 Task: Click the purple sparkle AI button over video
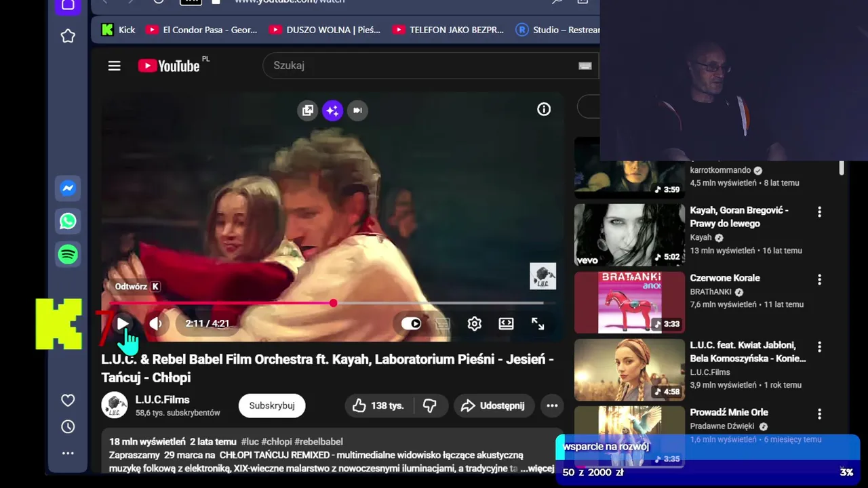click(332, 110)
